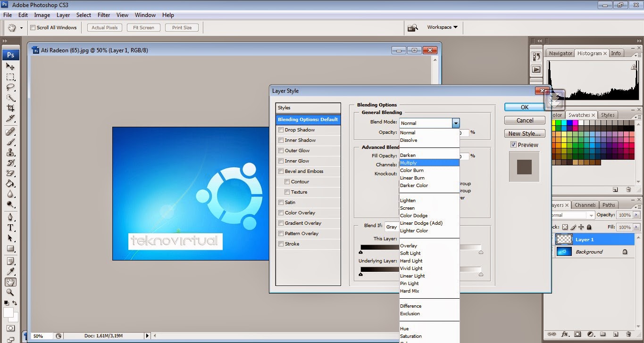The width and height of the screenshot is (644, 343).
Task: Select the Move tool
Action: [10, 66]
